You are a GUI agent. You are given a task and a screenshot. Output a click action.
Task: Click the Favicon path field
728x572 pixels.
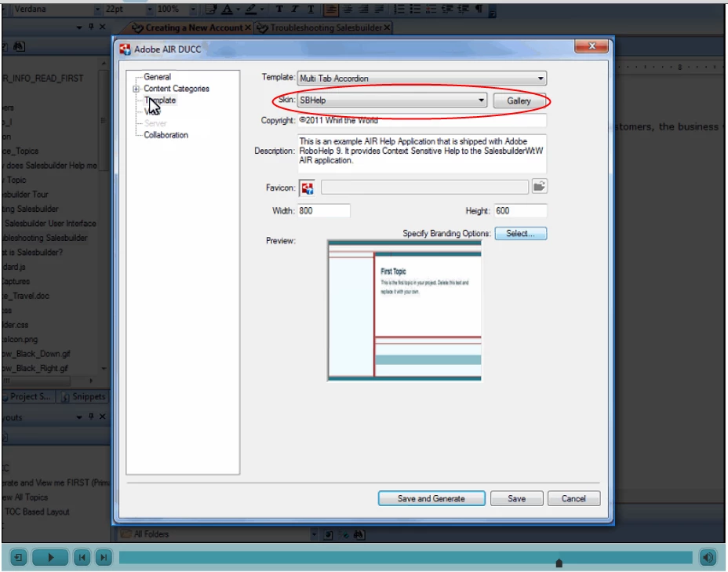pyautogui.click(x=424, y=188)
